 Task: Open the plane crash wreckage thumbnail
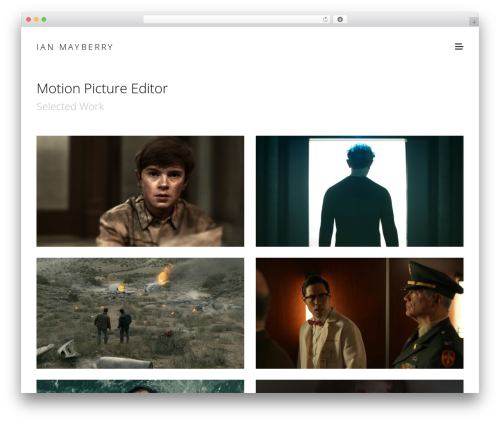(x=140, y=313)
